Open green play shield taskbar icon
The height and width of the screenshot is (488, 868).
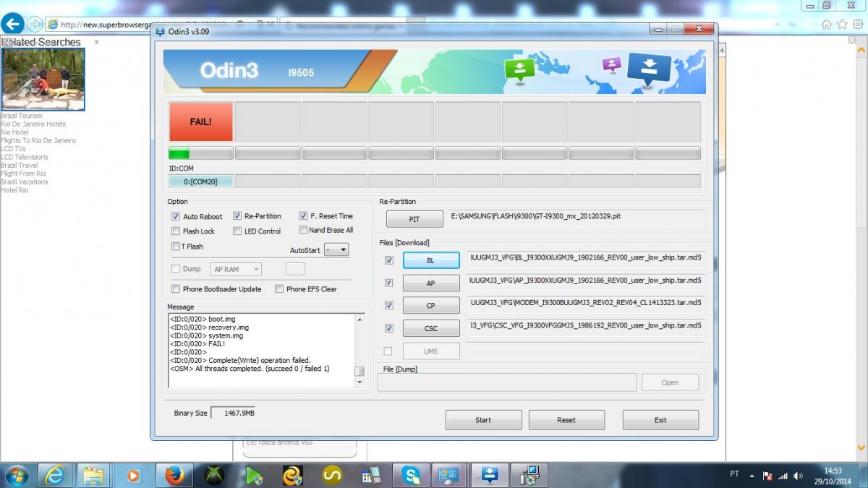[x=254, y=475]
